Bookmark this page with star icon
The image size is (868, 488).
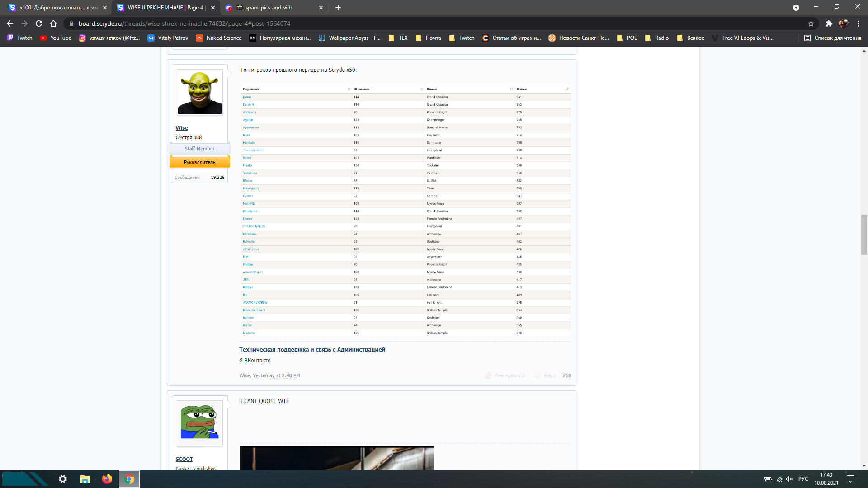tap(811, 23)
